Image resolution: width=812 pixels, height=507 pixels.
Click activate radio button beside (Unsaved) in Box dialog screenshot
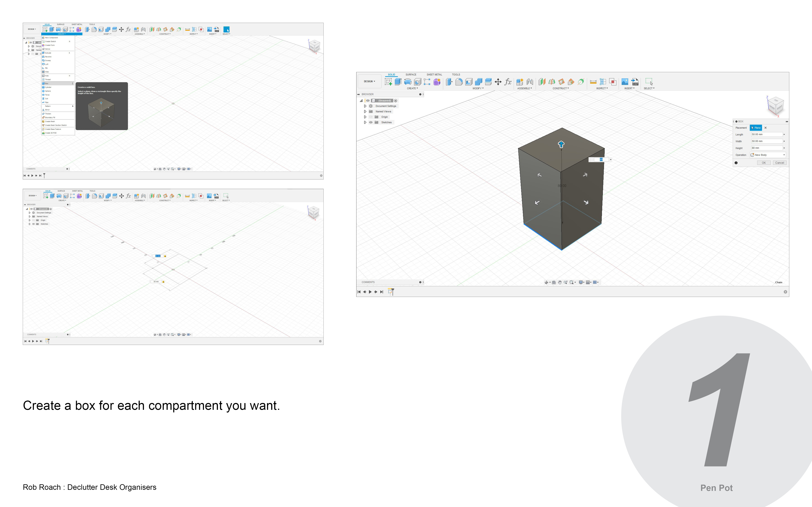(396, 101)
